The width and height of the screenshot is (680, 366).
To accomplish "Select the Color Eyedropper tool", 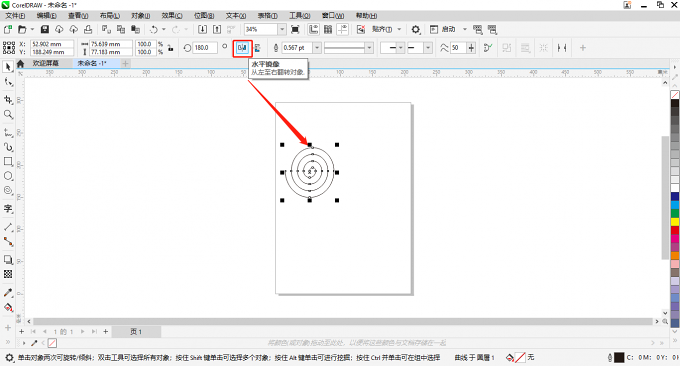I will point(8,293).
